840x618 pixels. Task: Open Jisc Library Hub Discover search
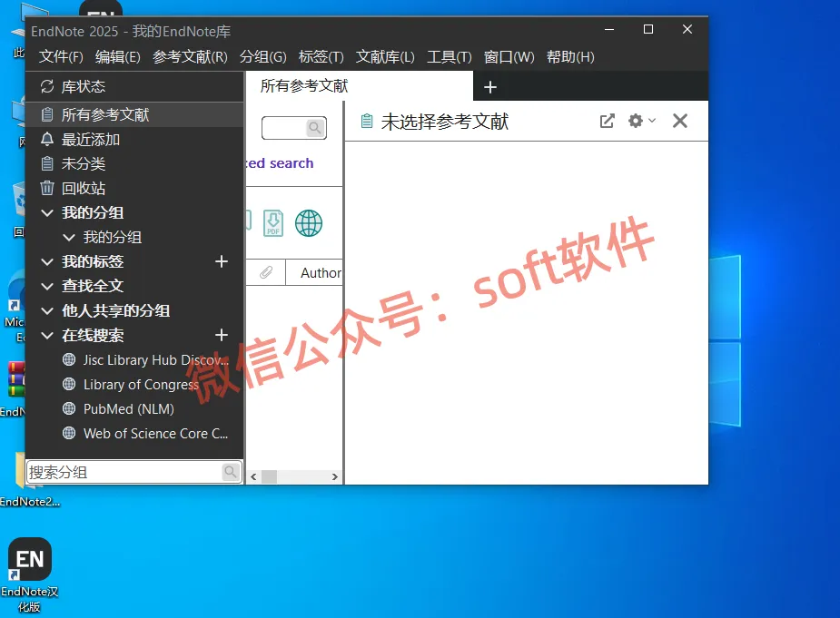point(145,360)
